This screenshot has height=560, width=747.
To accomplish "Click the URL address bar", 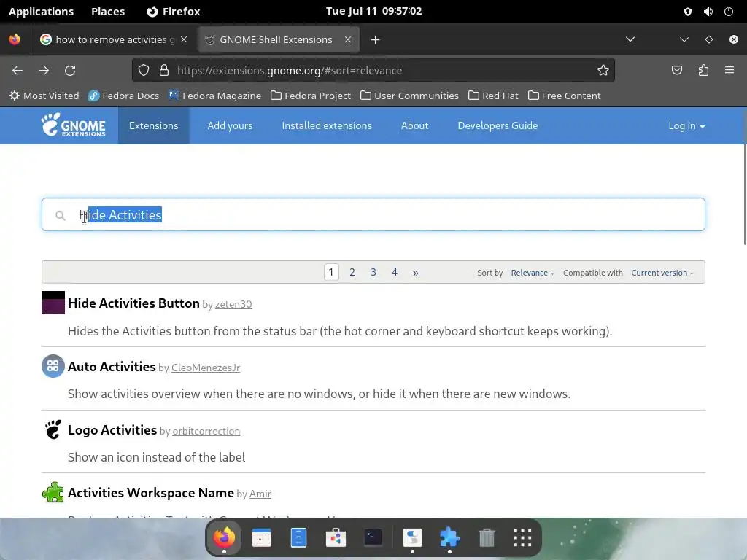I will [x=373, y=71].
